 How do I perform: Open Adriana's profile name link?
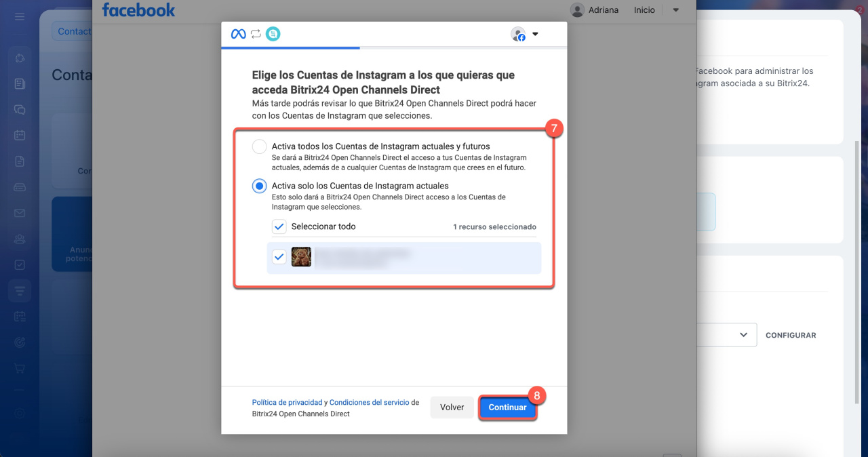(x=603, y=10)
